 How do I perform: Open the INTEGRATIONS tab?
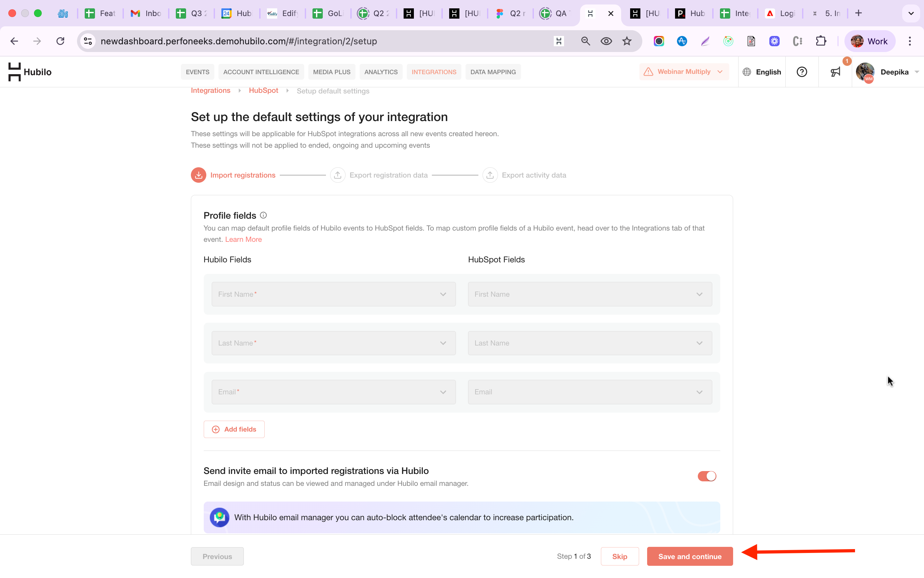(x=434, y=72)
